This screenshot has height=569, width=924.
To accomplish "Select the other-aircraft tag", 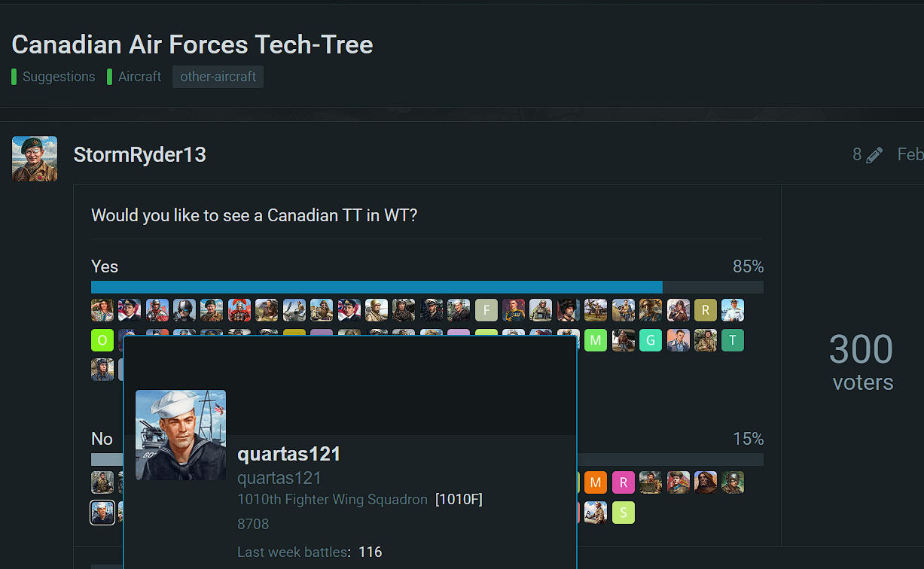I will (218, 77).
